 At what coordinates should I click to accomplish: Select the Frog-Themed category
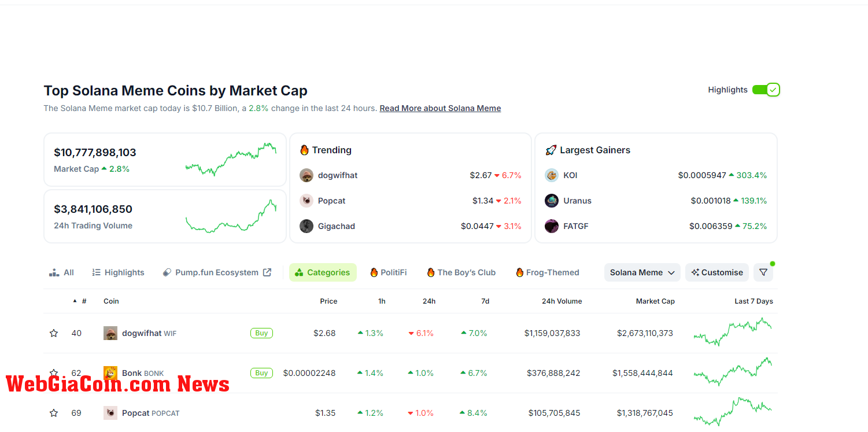[x=548, y=272]
